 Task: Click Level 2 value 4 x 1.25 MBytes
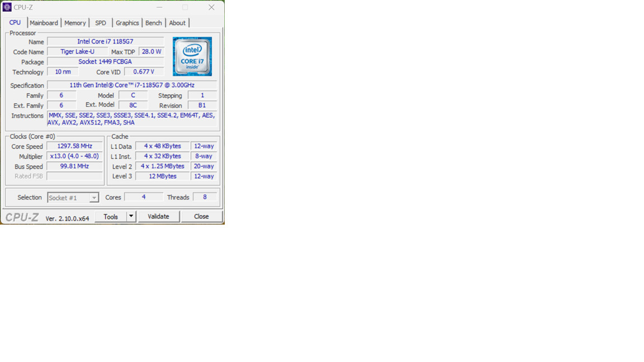(163, 166)
